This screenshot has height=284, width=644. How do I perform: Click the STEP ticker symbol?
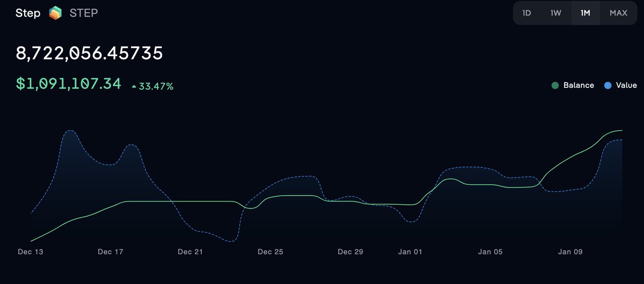click(x=84, y=13)
